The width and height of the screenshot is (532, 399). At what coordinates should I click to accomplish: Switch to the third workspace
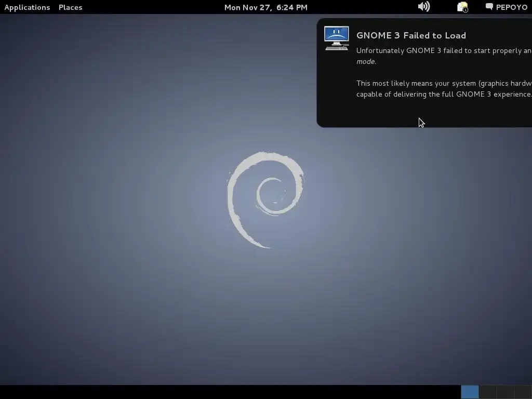click(505, 392)
